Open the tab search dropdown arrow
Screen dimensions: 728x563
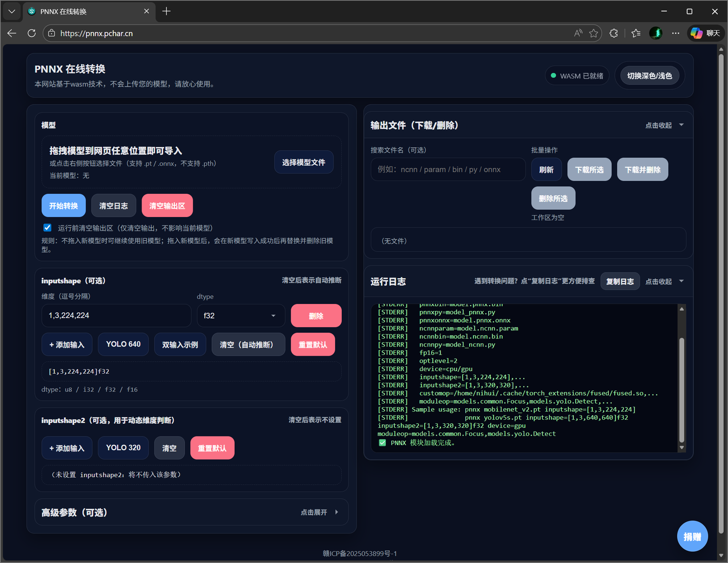pos(12,11)
